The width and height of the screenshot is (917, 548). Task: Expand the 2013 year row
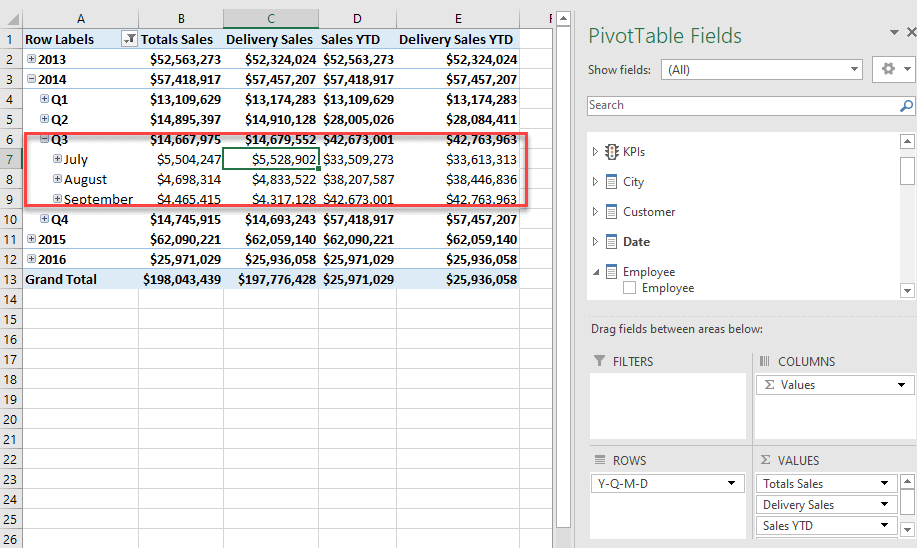[x=31, y=59]
